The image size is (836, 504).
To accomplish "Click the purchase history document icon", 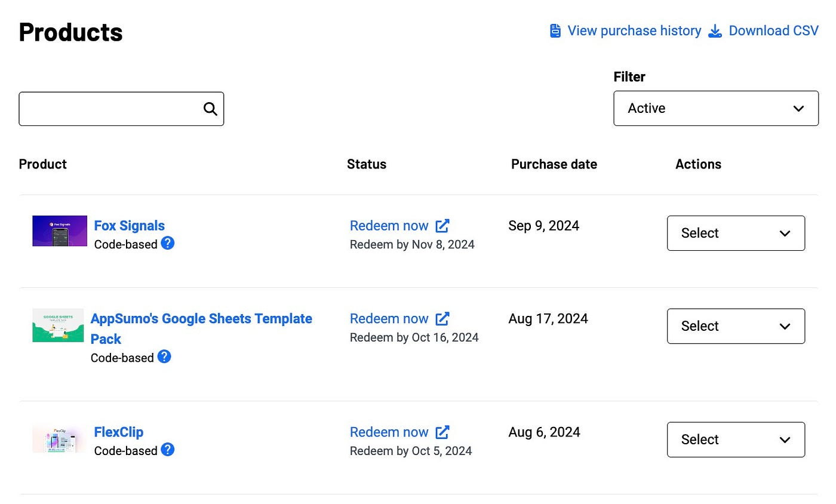I will 555,31.
